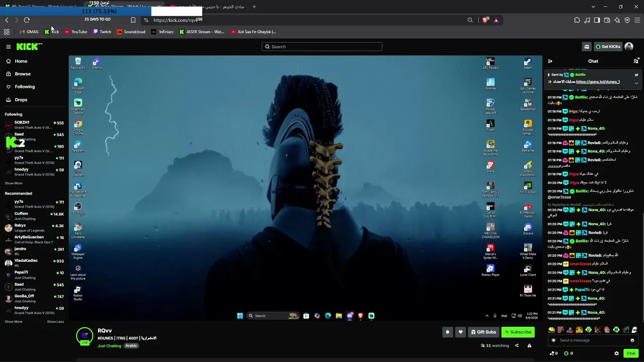Open a new browser tab
644x362 pixels.
click(x=254, y=7)
